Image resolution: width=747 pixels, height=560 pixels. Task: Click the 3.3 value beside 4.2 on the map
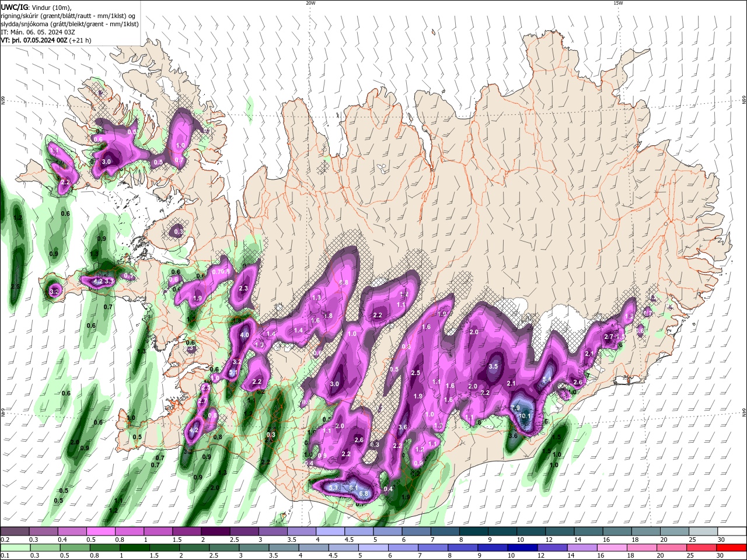[x=109, y=281]
